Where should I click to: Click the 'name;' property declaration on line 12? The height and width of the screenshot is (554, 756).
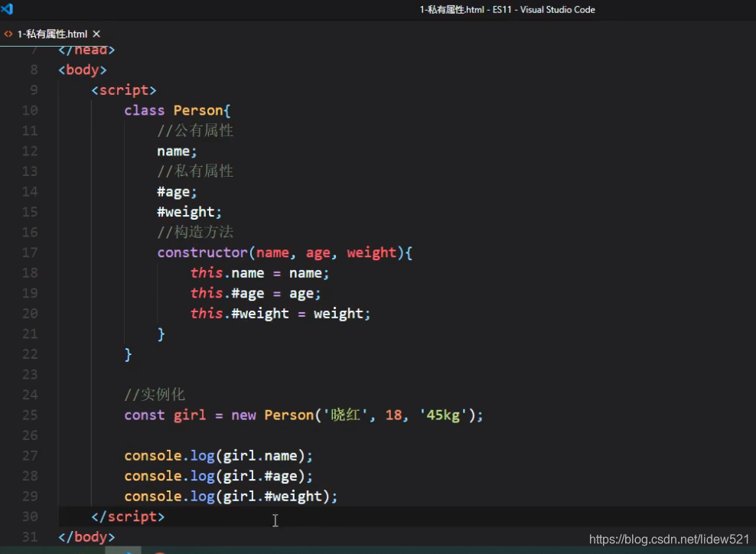click(x=177, y=152)
